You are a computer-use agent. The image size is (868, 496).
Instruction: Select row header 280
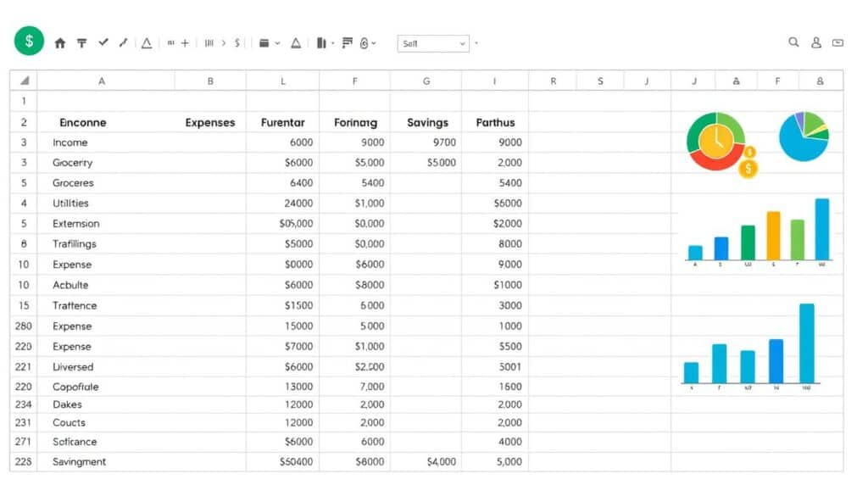[24, 326]
